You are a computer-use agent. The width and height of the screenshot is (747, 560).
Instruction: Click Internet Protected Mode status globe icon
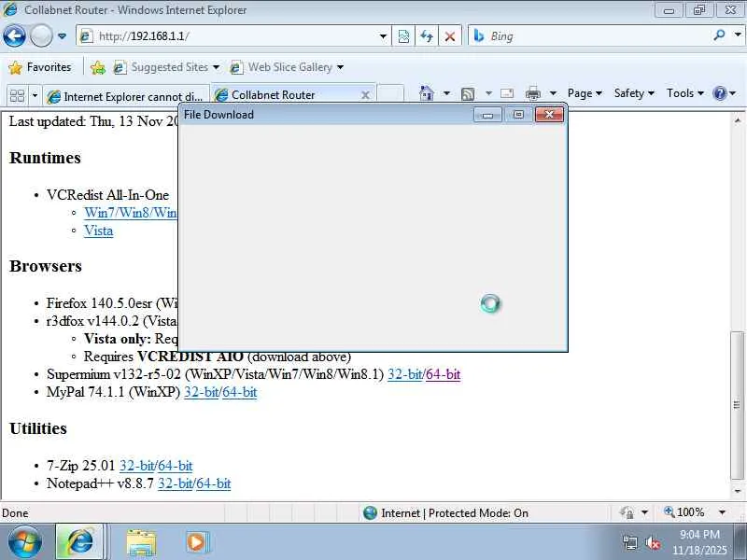click(370, 512)
